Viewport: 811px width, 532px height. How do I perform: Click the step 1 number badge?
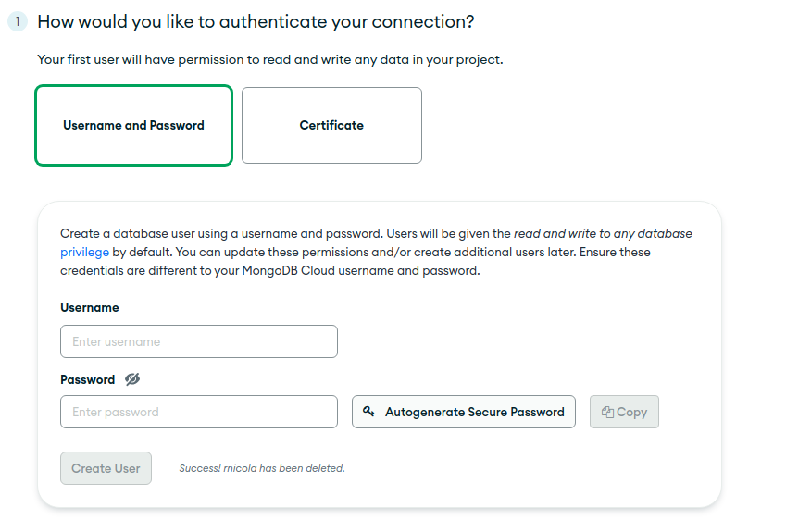(18, 21)
